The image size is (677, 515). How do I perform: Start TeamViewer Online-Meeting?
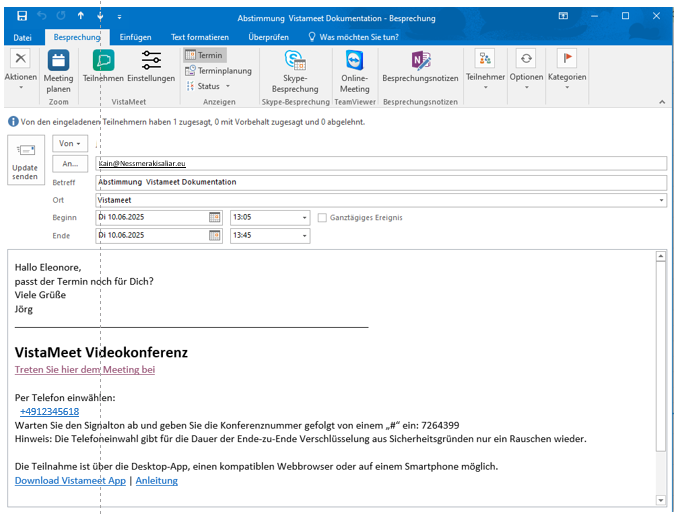tap(354, 72)
